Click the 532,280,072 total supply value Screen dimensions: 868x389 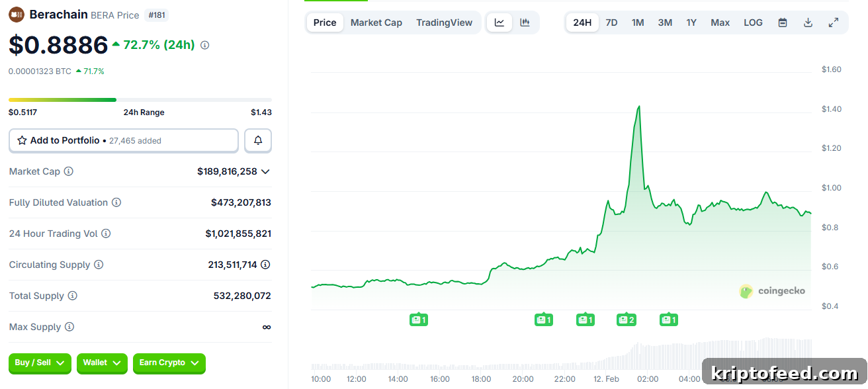pos(242,296)
